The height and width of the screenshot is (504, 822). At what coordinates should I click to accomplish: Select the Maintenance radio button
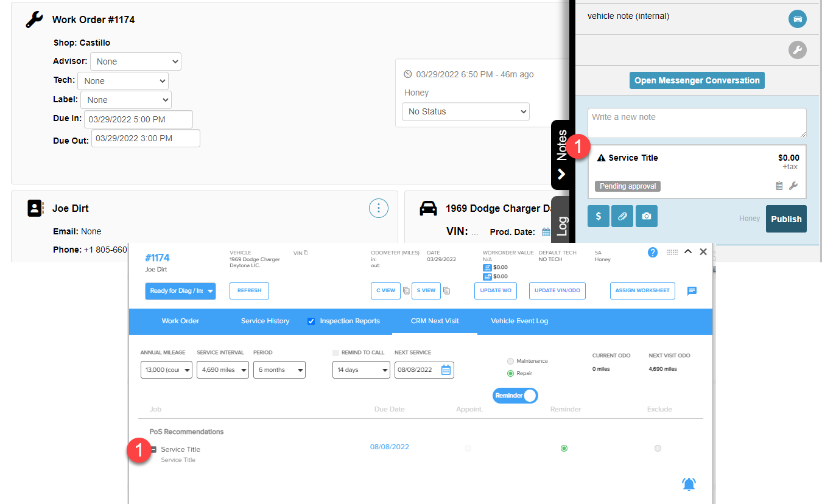510,361
